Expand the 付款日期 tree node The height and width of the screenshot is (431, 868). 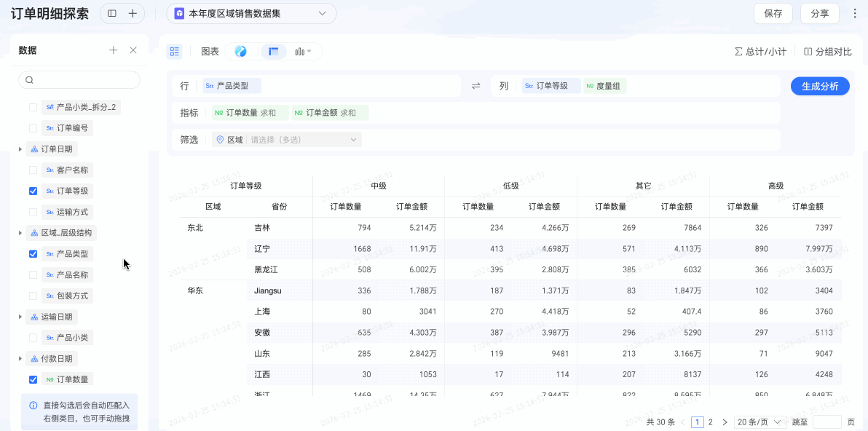point(20,358)
